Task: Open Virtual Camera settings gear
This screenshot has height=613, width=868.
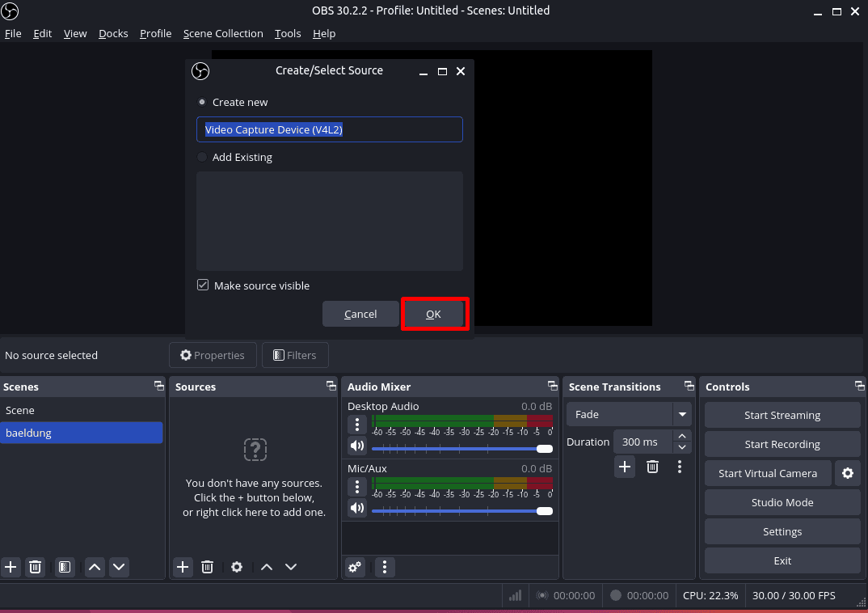Action: (x=847, y=473)
